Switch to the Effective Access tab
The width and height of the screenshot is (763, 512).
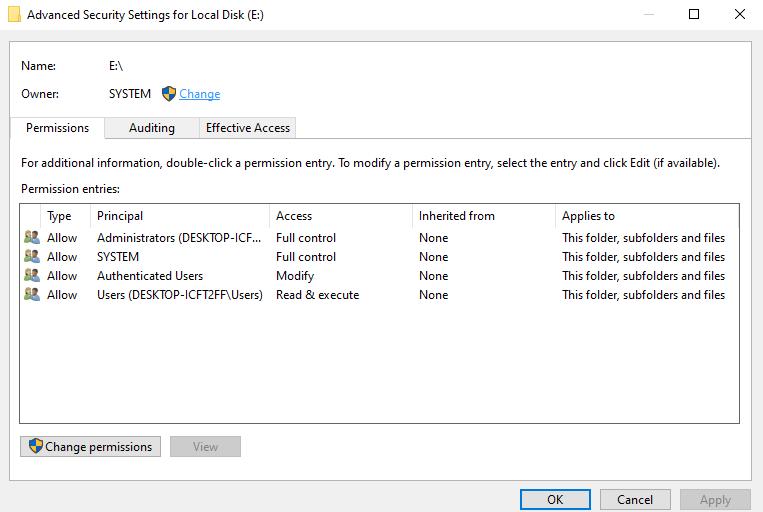pos(247,128)
